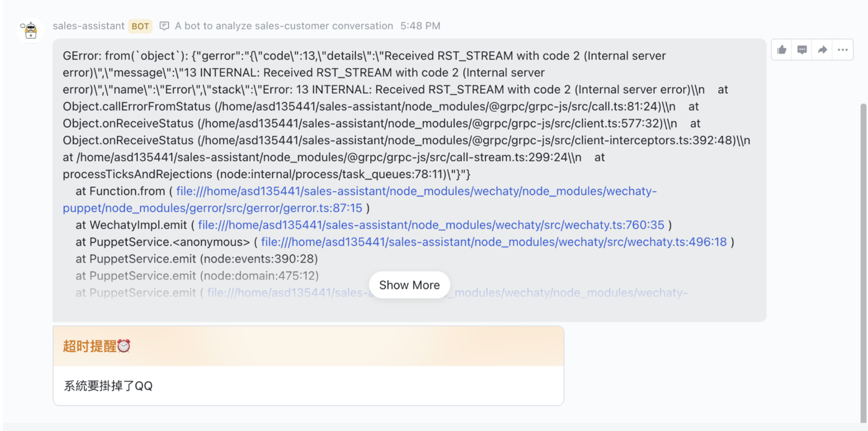The width and height of the screenshot is (868, 431).
Task: Click the 超时提醒 card title
Action: coord(90,346)
